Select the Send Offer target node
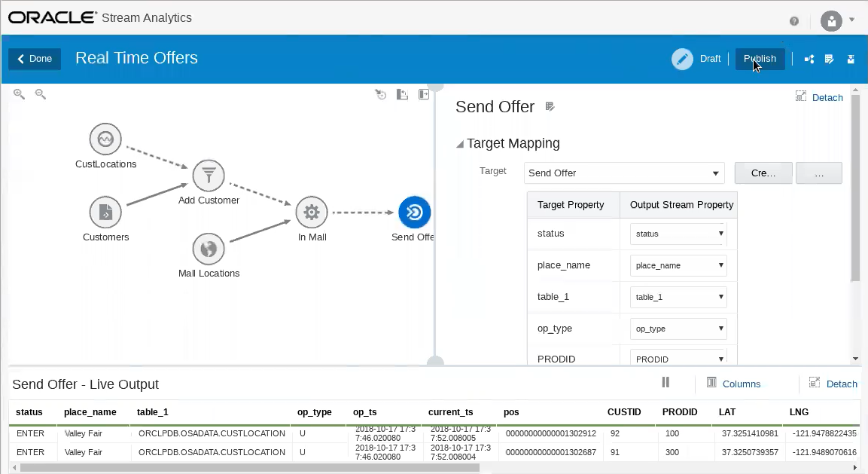This screenshot has height=474, width=868. coord(415,212)
